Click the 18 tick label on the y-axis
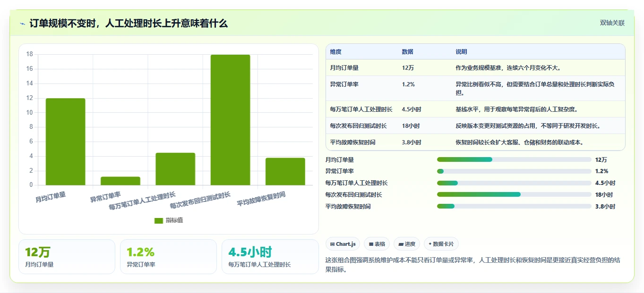 [29, 54]
